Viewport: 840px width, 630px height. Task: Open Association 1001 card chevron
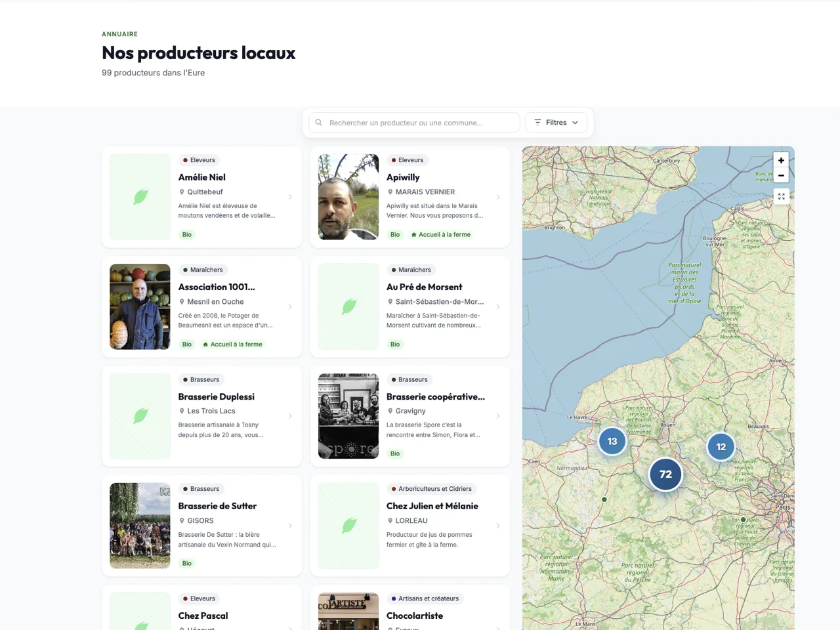click(290, 306)
